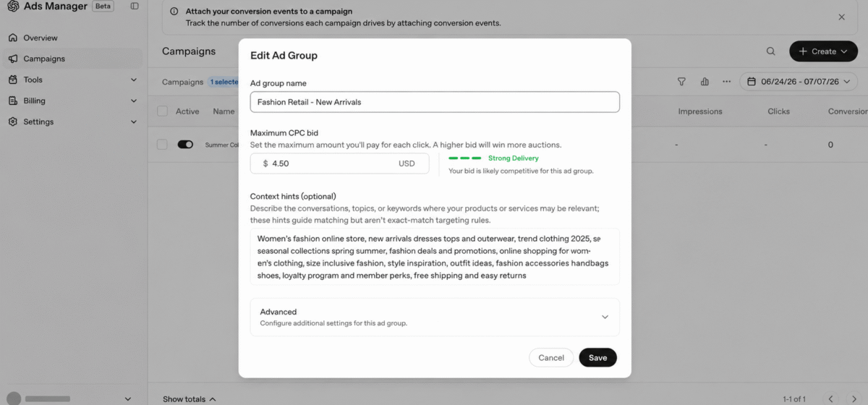Check the Summer campaign row checkbox
This screenshot has width=868, height=405.
tap(162, 145)
